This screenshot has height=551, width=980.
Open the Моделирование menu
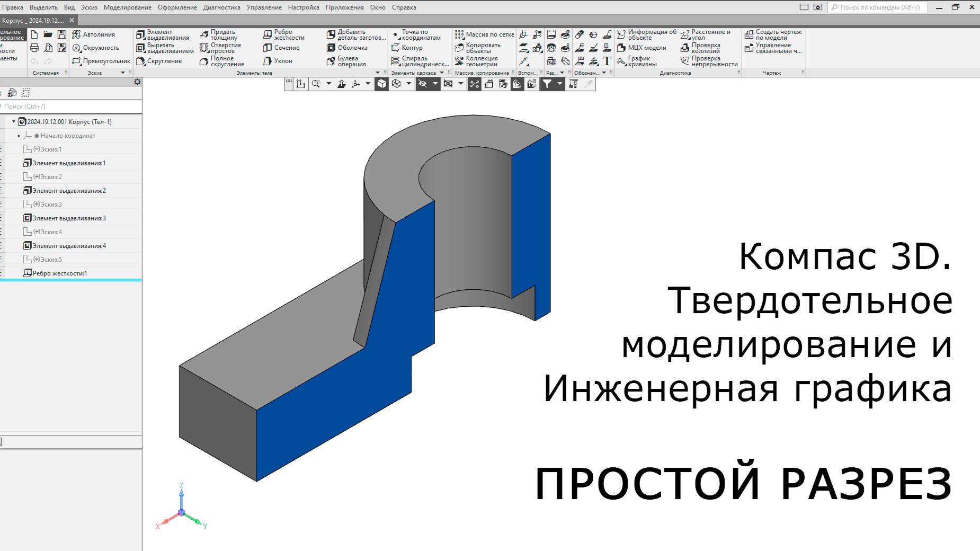(x=127, y=7)
